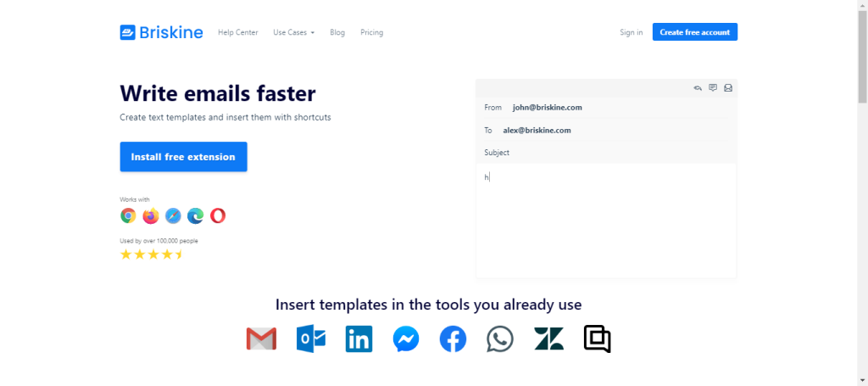The height and width of the screenshot is (386, 868).
Task: Click the Safari browser icon
Action: point(173,215)
